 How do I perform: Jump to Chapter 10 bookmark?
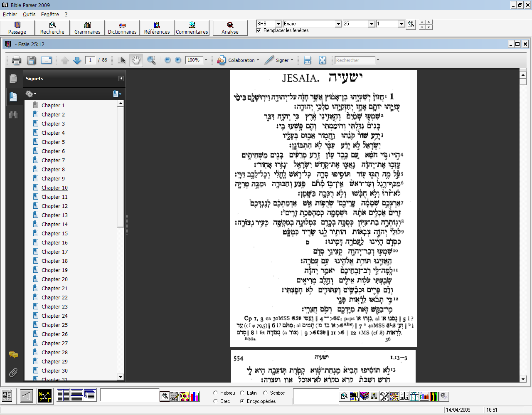[54, 188]
